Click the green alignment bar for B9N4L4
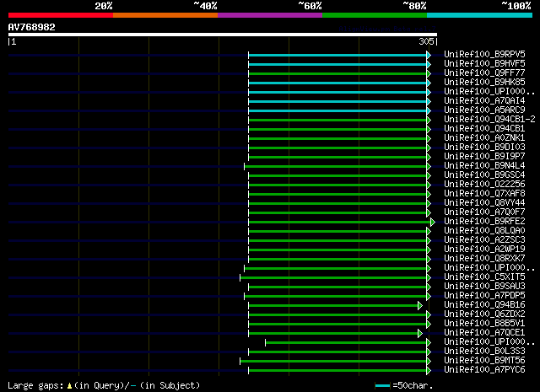This screenshot has height=392, width=540. click(x=336, y=167)
